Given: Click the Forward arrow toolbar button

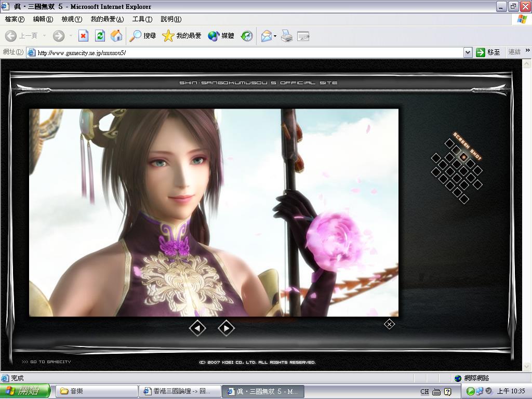Looking at the screenshot, I should [59, 36].
